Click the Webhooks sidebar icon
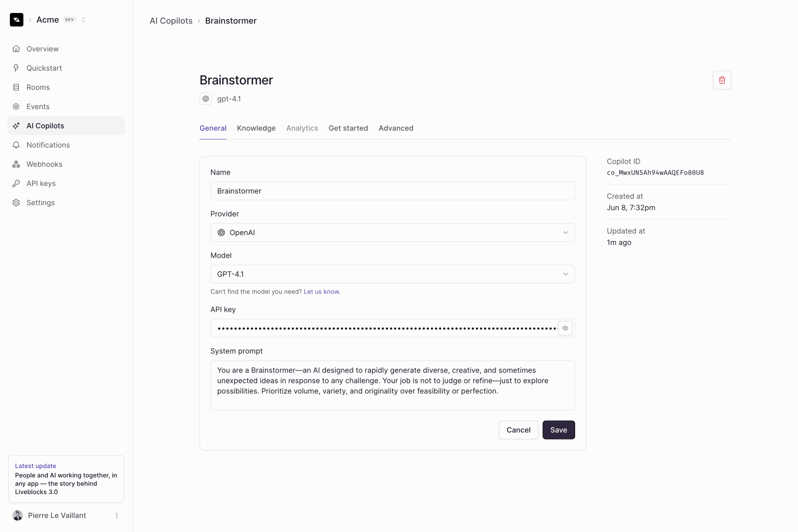This screenshot has height=532, width=798. [x=16, y=164]
